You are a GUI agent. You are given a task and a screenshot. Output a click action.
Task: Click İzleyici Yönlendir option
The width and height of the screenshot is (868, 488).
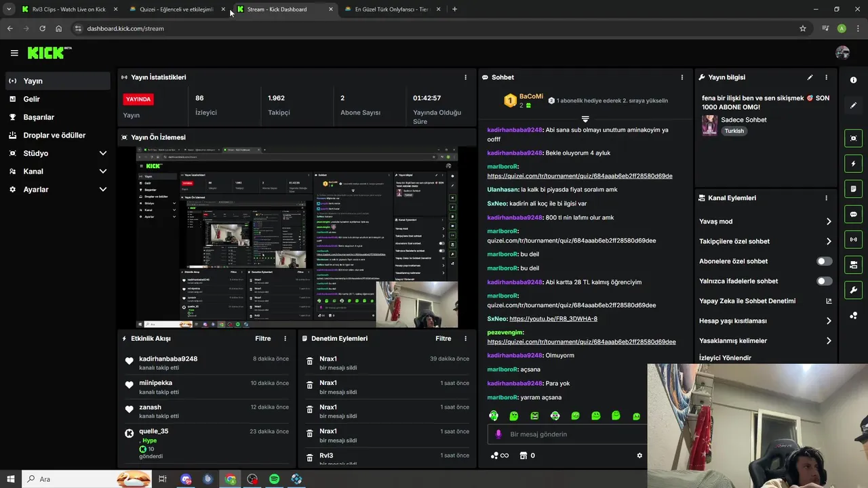725,358
